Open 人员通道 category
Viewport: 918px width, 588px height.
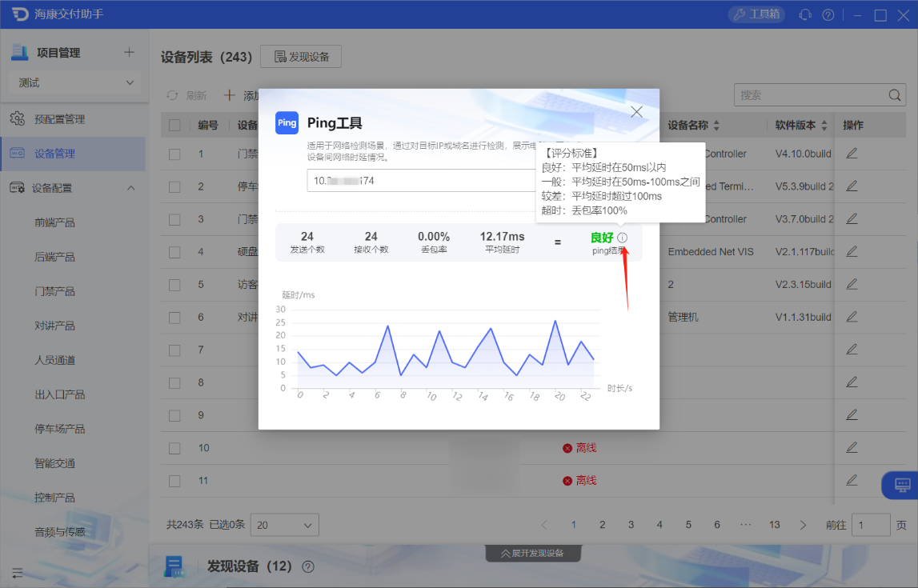54,360
